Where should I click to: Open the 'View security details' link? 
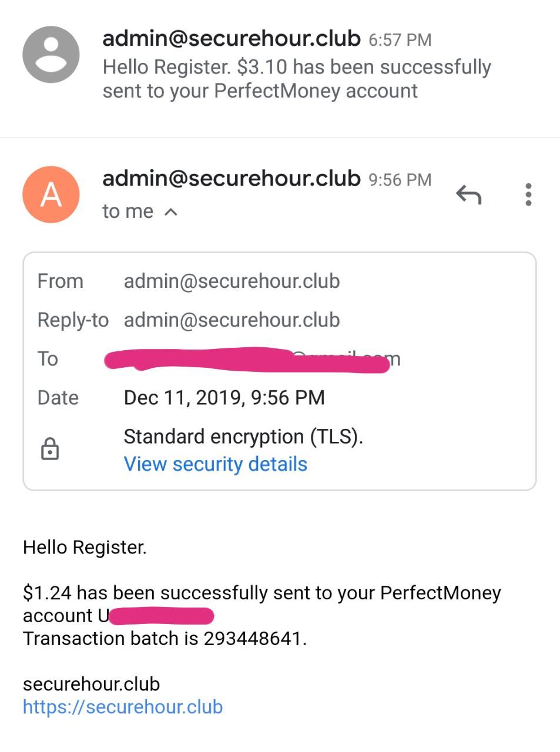215,464
